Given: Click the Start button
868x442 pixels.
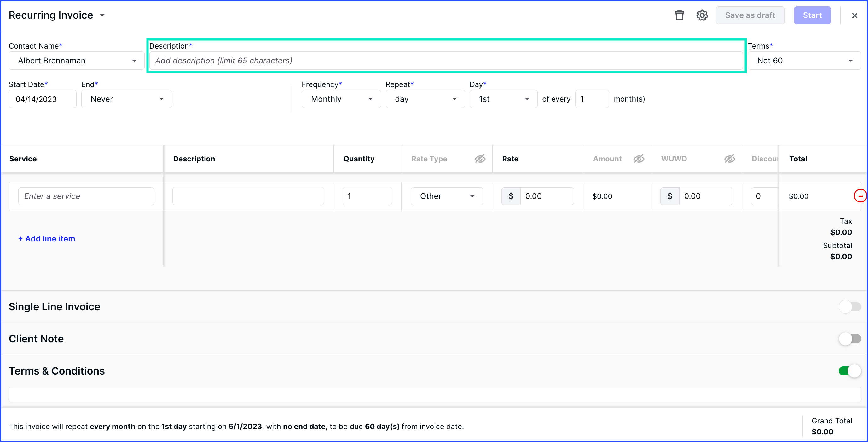Looking at the screenshot, I should point(813,15).
